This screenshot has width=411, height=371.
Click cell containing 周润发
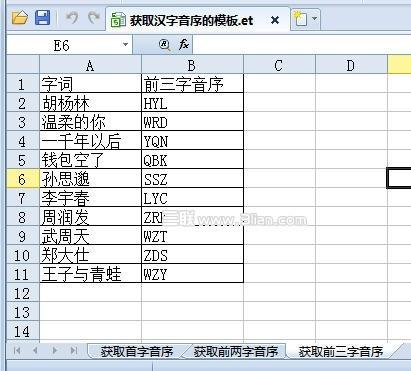90,217
